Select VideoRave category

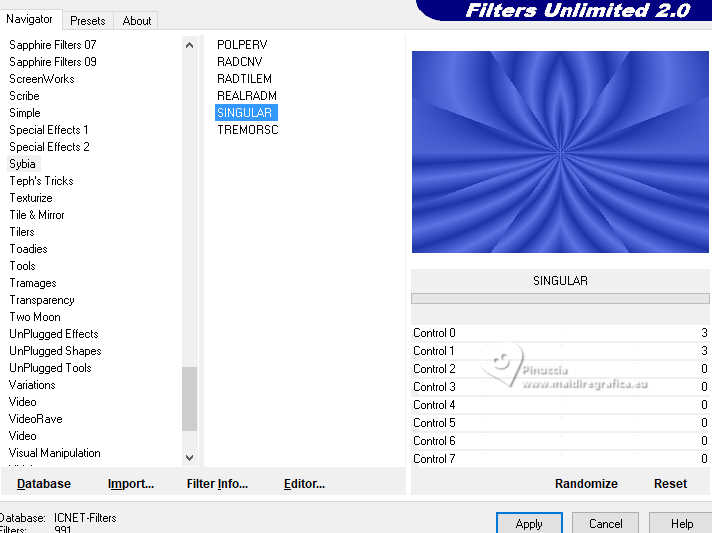pos(35,419)
